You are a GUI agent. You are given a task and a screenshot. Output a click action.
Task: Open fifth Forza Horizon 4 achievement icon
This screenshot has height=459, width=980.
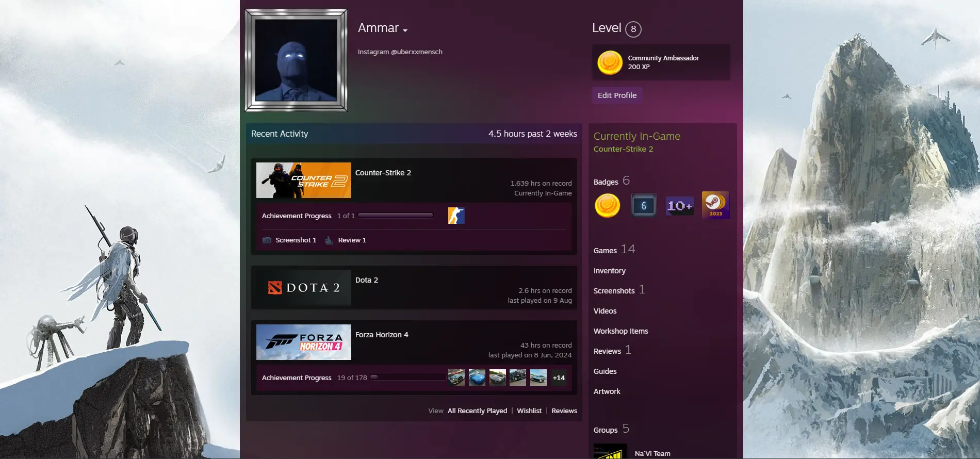pos(538,378)
